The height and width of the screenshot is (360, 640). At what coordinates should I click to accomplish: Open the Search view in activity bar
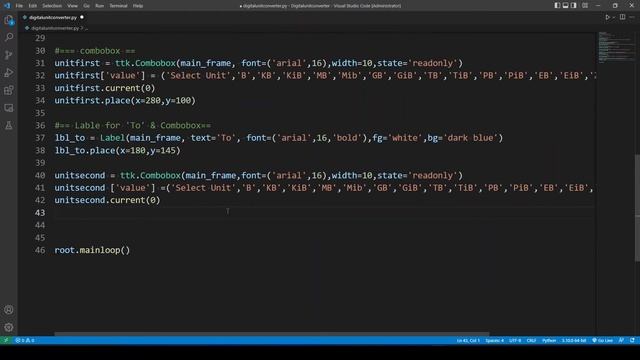point(9,37)
